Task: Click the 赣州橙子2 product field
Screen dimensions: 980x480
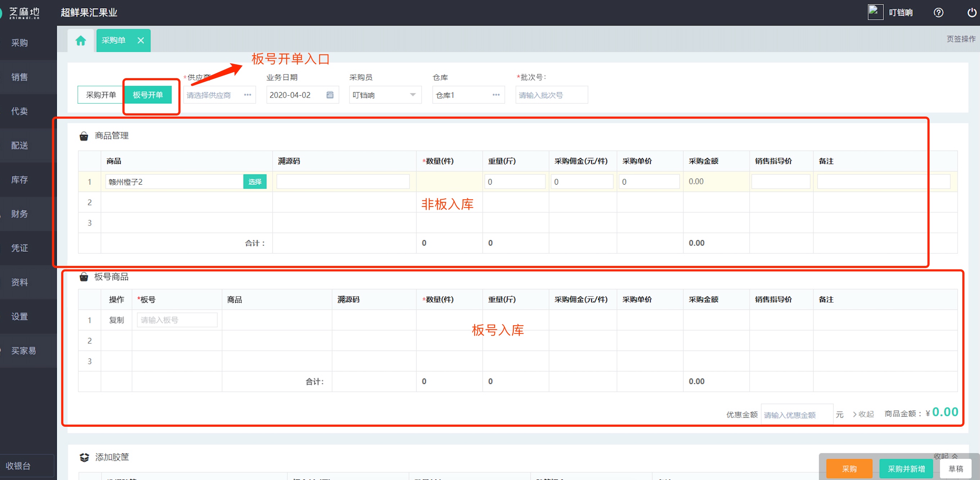Action: (x=174, y=182)
